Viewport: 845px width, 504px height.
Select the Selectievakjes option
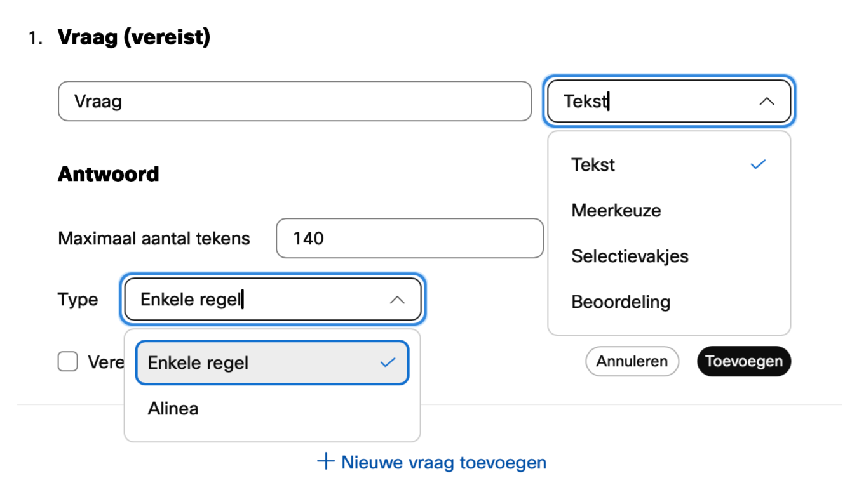coord(630,256)
